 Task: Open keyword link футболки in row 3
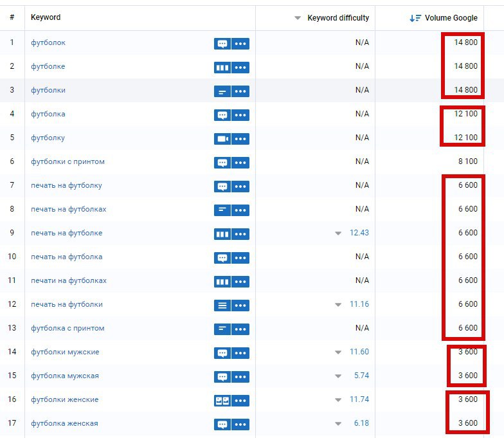(48, 90)
